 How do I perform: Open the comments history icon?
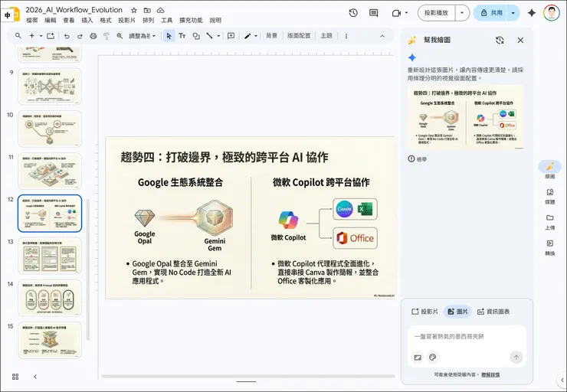(374, 13)
